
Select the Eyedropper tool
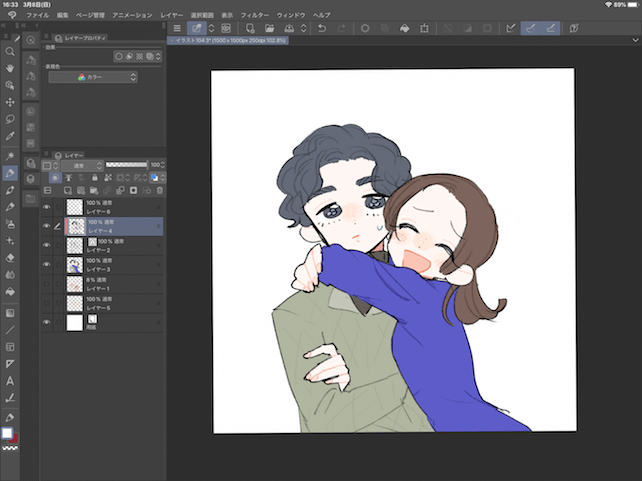10,136
